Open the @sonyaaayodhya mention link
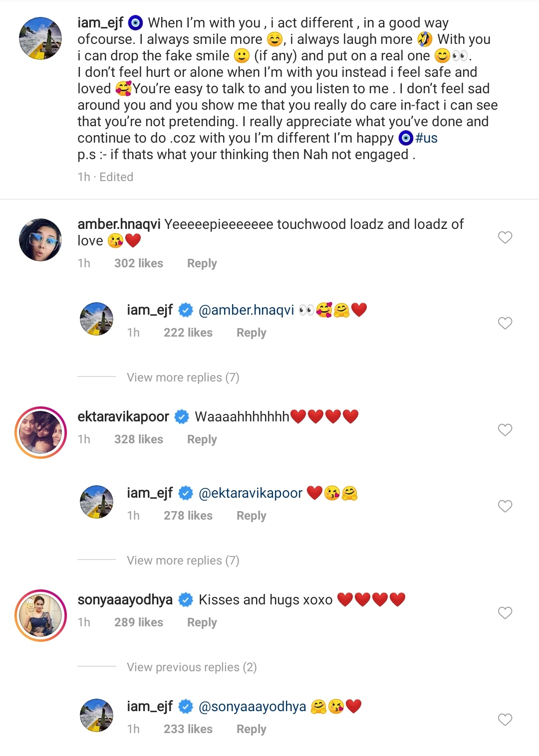 tap(252, 707)
